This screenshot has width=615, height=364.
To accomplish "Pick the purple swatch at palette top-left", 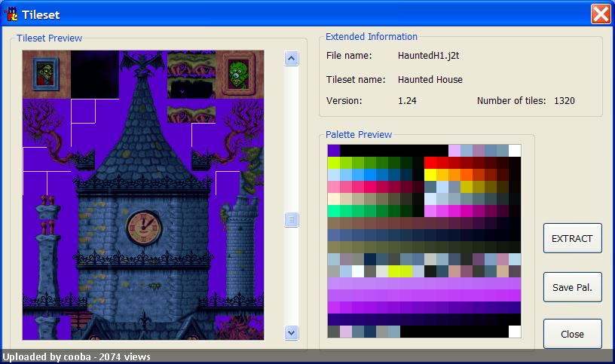I will pos(334,151).
